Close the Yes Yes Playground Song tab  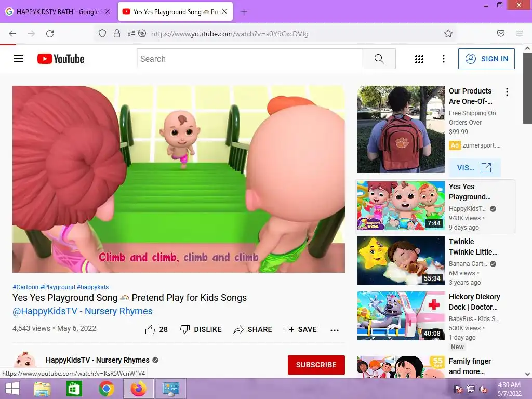(224, 11)
